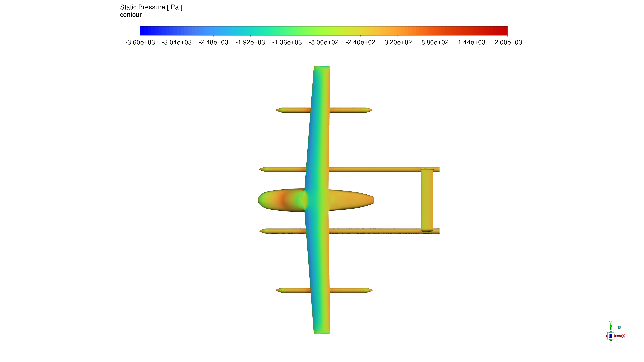Select the lower tail boom
644x362 pixels.
pos(375,231)
